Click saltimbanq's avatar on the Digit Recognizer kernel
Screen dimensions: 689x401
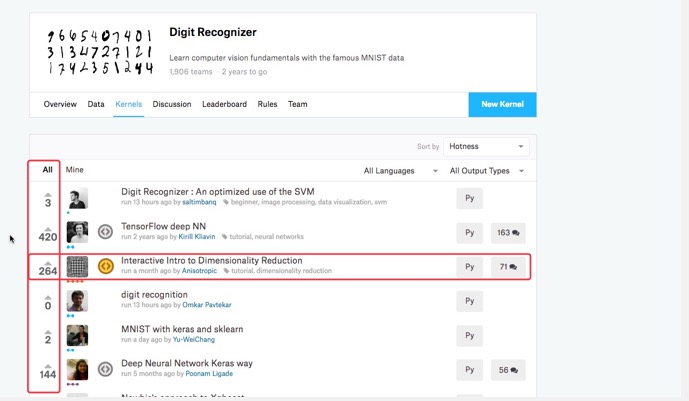pyautogui.click(x=77, y=199)
